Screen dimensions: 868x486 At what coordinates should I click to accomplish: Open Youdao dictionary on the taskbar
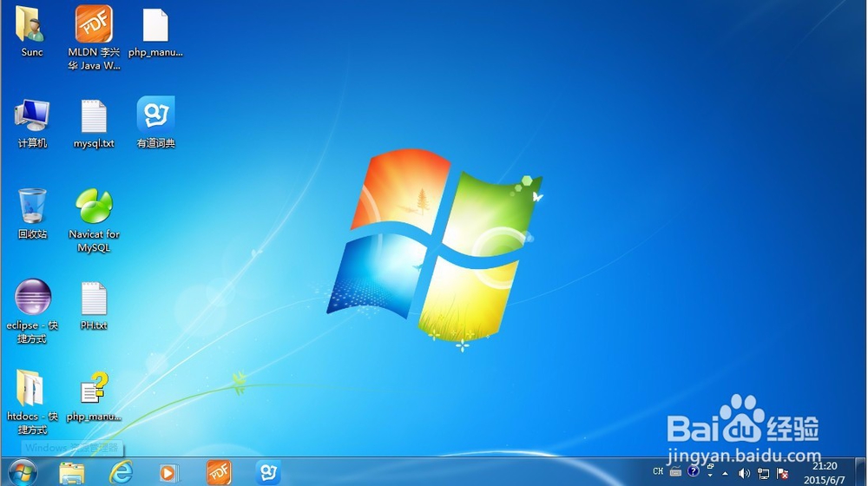pyautogui.click(x=268, y=472)
